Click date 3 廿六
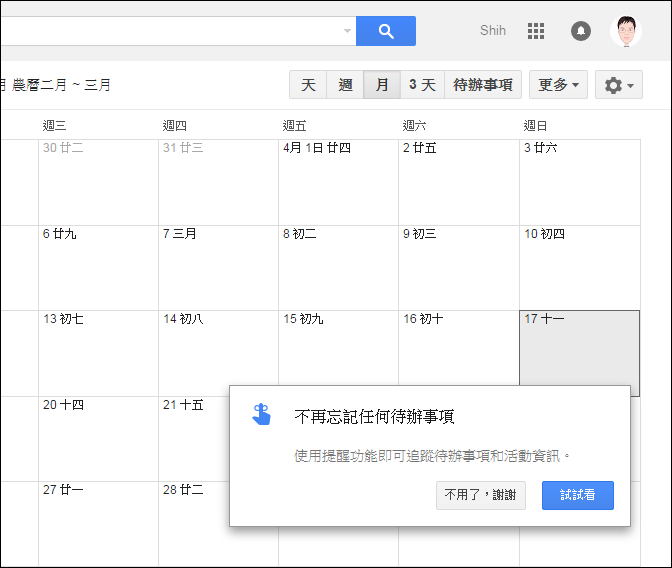Screen dimensions: 672x568 (x=540, y=148)
